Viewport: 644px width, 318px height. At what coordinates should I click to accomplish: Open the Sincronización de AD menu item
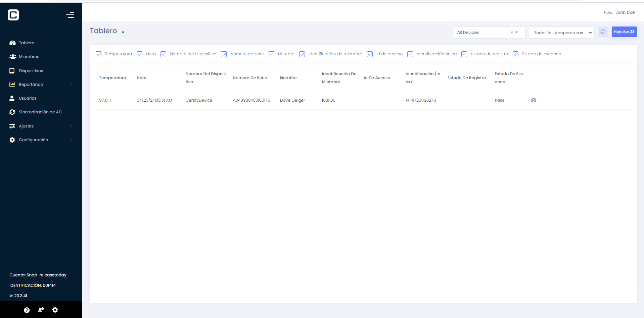pos(40,112)
